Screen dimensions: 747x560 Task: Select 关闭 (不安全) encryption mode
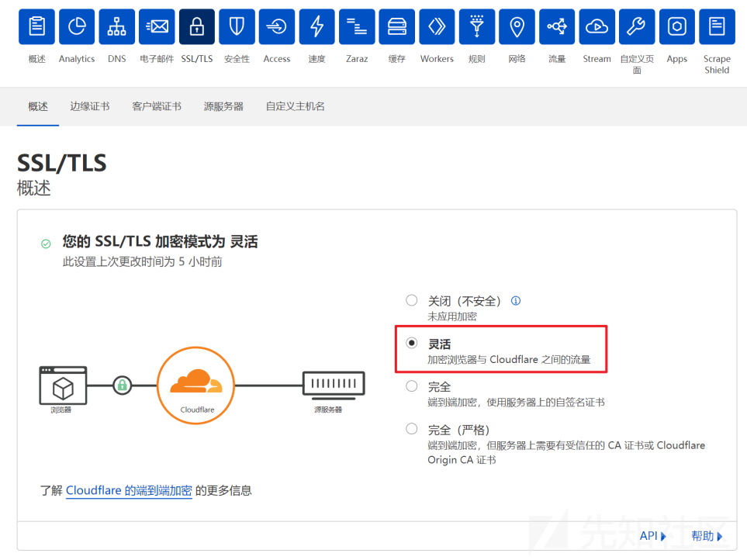pyautogui.click(x=412, y=300)
